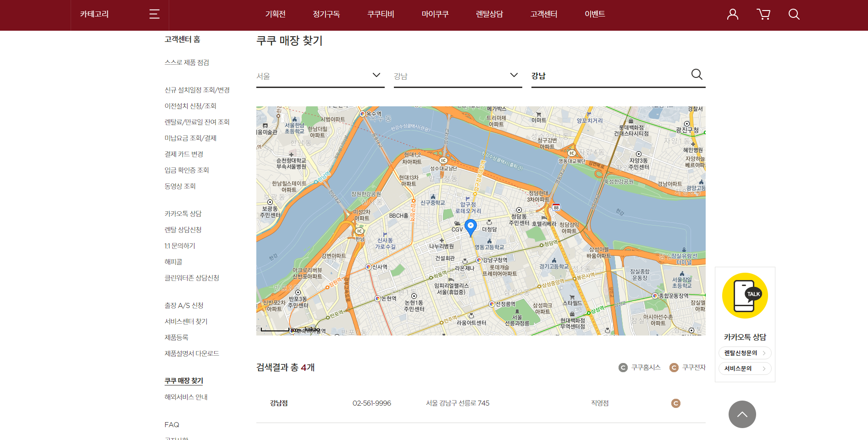Screen dimensions: 868x440
Task: Open 이전설치 신청/조회 link
Action: (x=190, y=106)
